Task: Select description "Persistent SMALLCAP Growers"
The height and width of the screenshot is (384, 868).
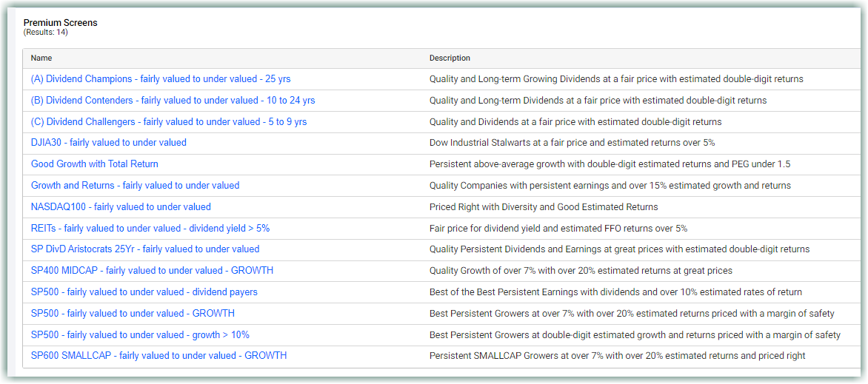Action: click(x=617, y=356)
